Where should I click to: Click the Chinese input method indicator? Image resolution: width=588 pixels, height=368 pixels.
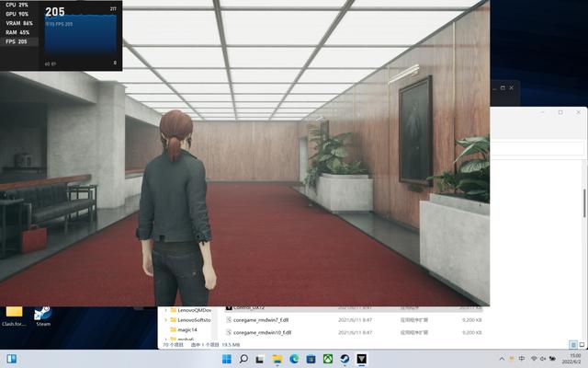point(522,359)
